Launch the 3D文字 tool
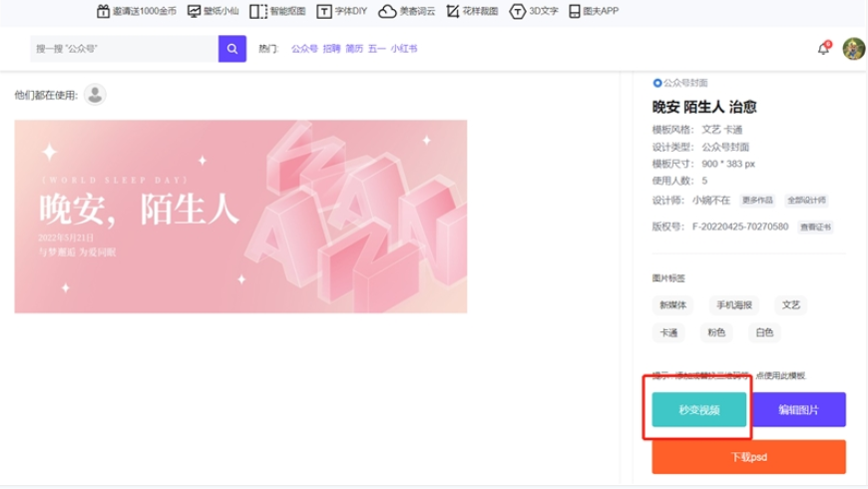This screenshot has width=868, height=489. 517,12
